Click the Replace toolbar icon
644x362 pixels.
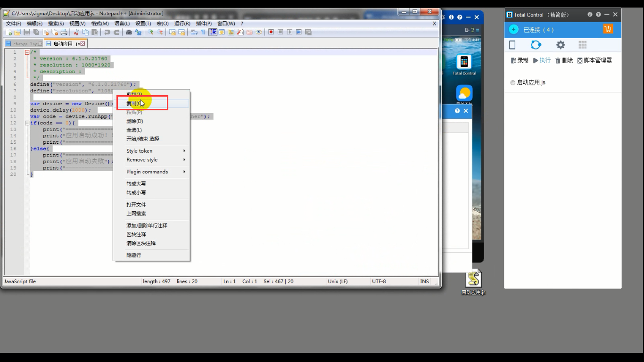coord(138,32)
